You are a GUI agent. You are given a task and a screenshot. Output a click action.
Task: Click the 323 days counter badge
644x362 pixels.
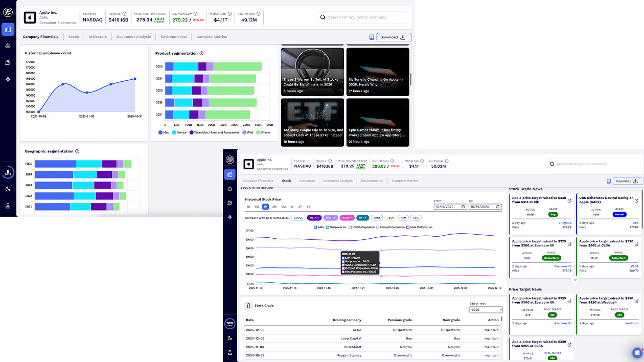pos(230,324)
